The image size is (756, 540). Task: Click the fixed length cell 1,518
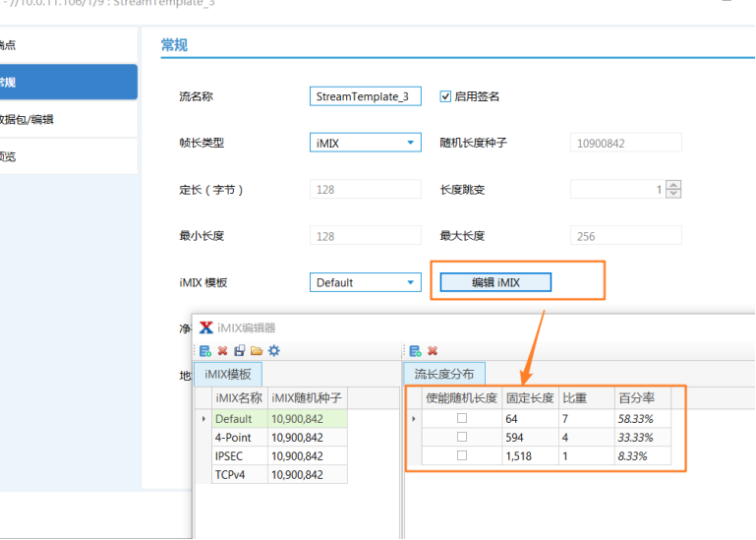coord(530,456)
